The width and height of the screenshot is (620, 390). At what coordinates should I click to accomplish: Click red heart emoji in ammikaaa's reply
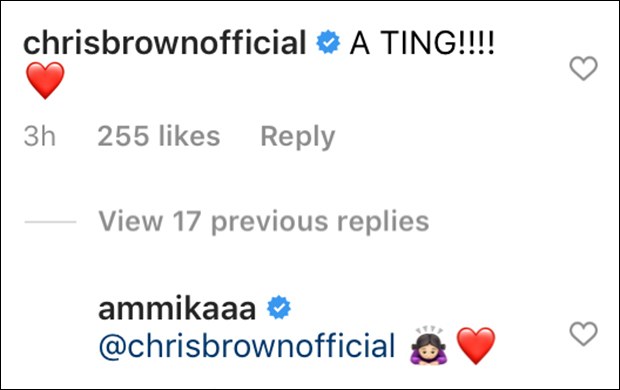click(476, 345)
